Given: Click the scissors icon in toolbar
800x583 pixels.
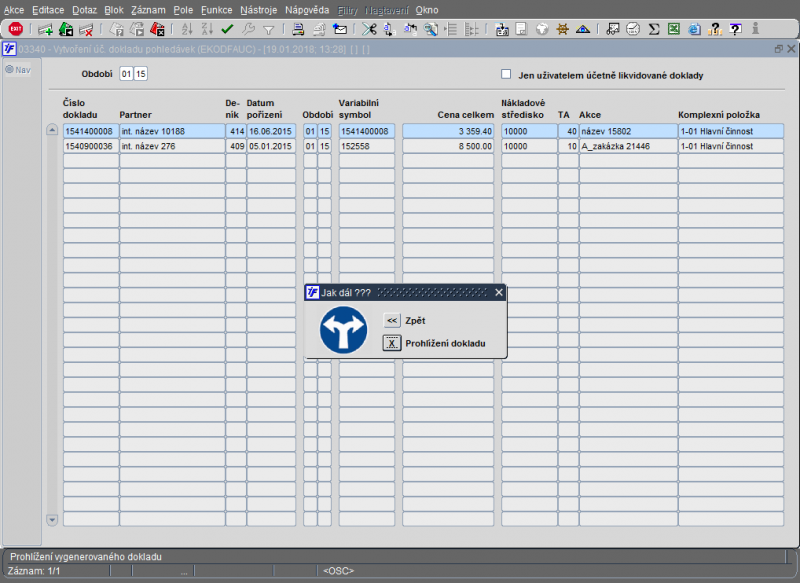Looking at the screenshot, I should point(368,29).
